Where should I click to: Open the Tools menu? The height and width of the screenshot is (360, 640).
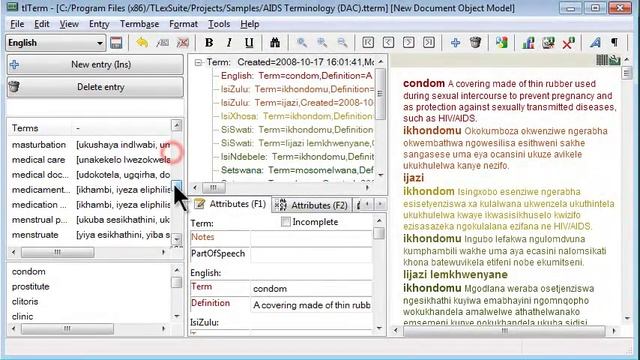(x=219, y=24)
